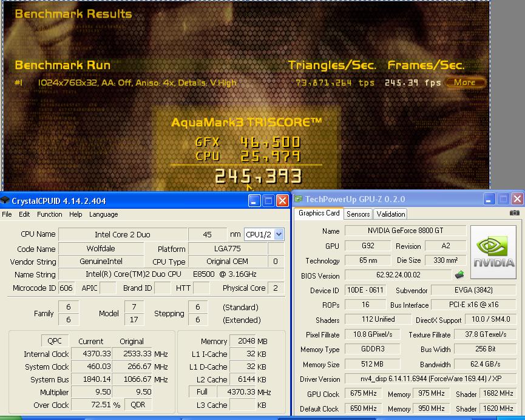
Task: Click the Shaders field 112 Unified
Action: pyautogui.click(x=378, y=319)
